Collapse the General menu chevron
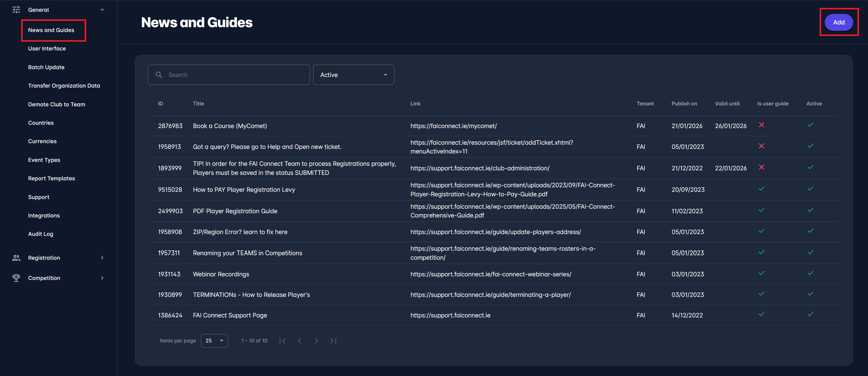Screen dimensions: 868x376 point(102,10)
